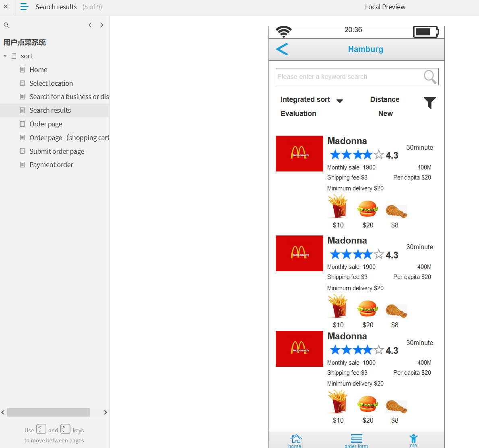Open the filter funnel icon
Image resolution: width=479 pixels, height=448 pixels.
(x=430, y=103)
